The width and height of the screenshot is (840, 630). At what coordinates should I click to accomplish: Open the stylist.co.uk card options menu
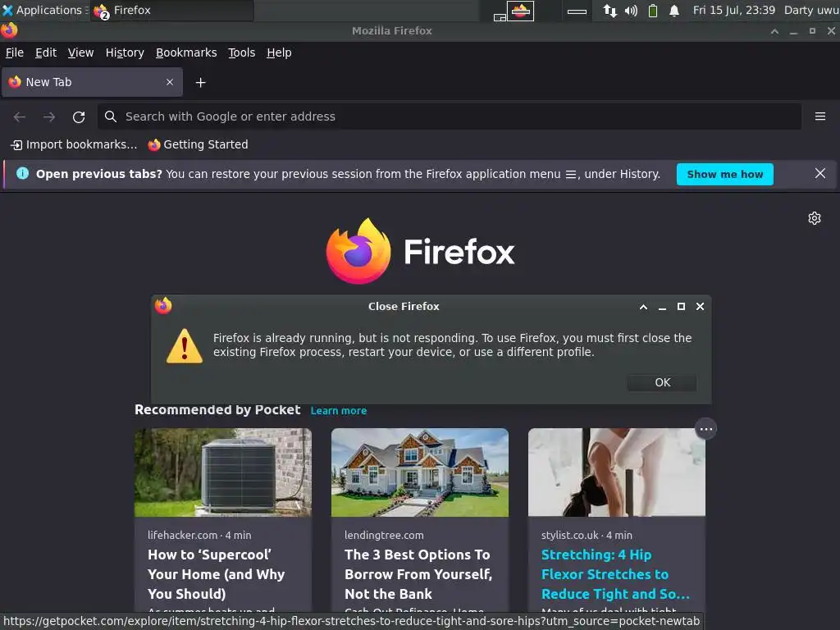[x=705, y=429]
